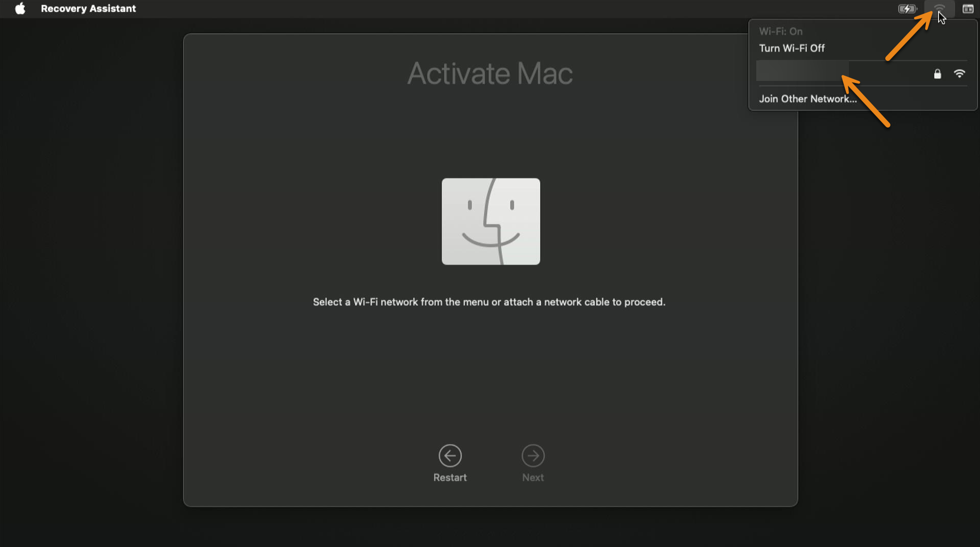Select the Next text label

(533, 477)
